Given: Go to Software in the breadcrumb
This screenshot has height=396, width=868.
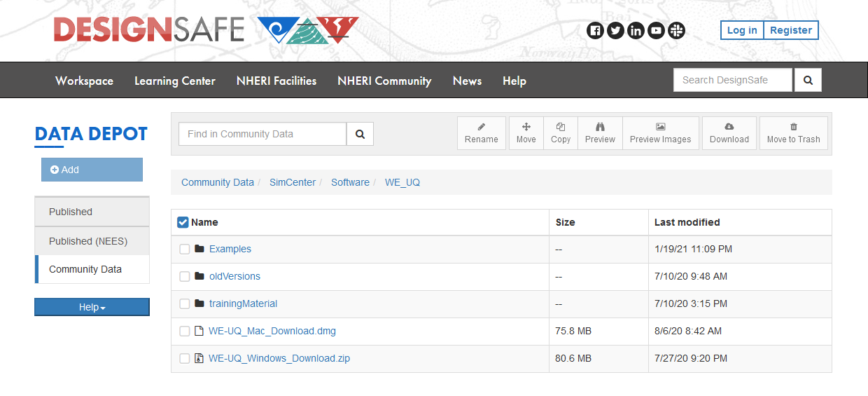Looking at the screenshot, I should click(350, 182).
